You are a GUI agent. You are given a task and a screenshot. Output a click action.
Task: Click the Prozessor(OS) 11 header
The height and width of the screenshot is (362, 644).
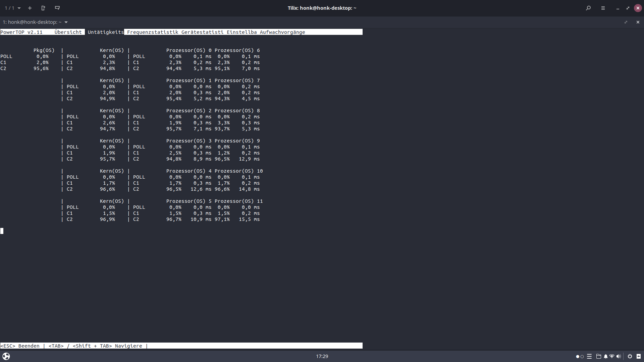238,201
